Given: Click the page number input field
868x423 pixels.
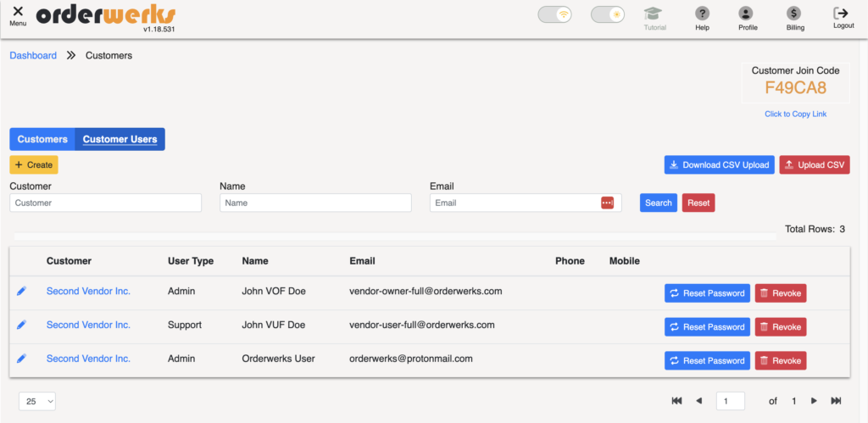Looking at the screenshot, I should pos(730,401).
